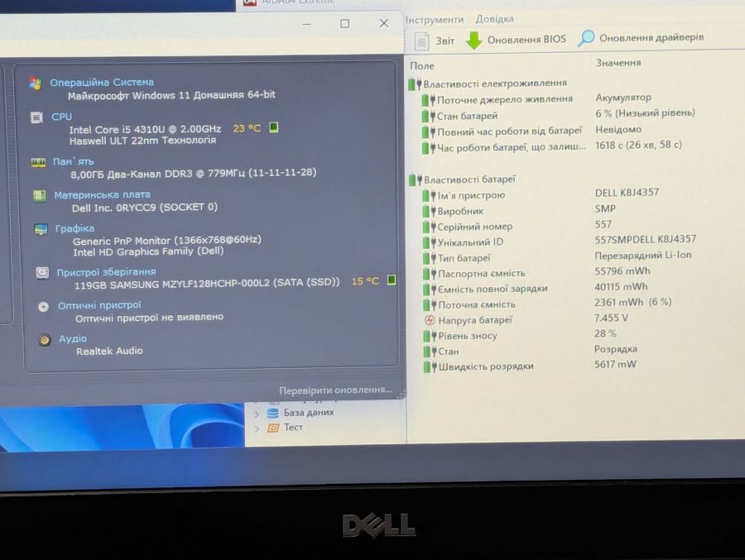
Task: Click Перевірити оновлення... link
Action: tap(335, 390)
